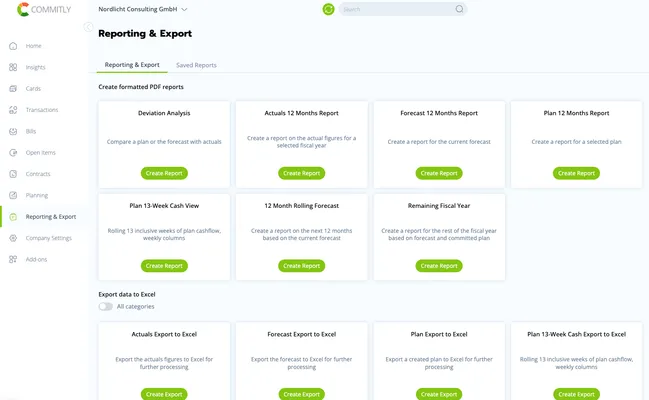Expand the Nordlicht Consulting GmbH company dropdown
Viewport: 649px width, 400px height.
[x=143, y=9]
